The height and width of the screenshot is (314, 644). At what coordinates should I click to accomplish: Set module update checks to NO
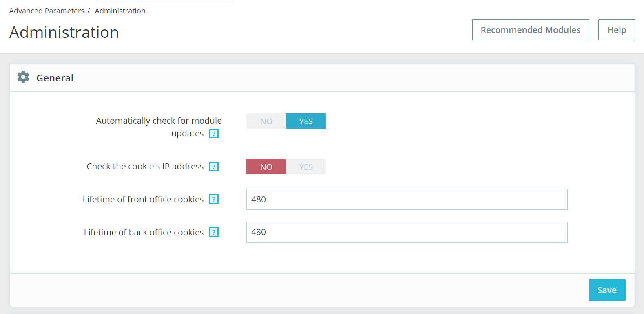click(266, 121)
